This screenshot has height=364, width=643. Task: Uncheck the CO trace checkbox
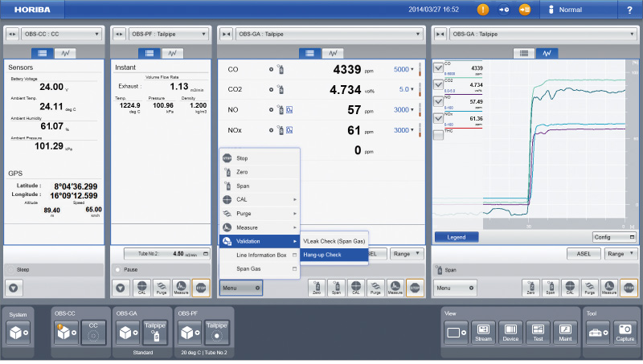click(x=438, y=68)
